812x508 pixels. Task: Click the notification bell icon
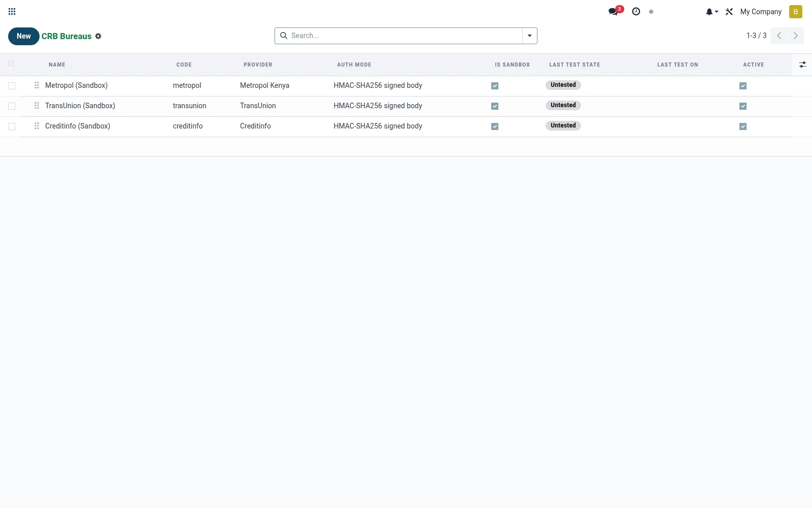pos(712,12)
